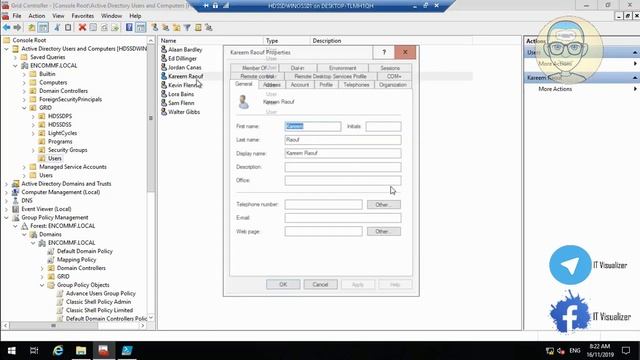
Task: Go up one level using folder-up icon
Action: coord(31,27)
